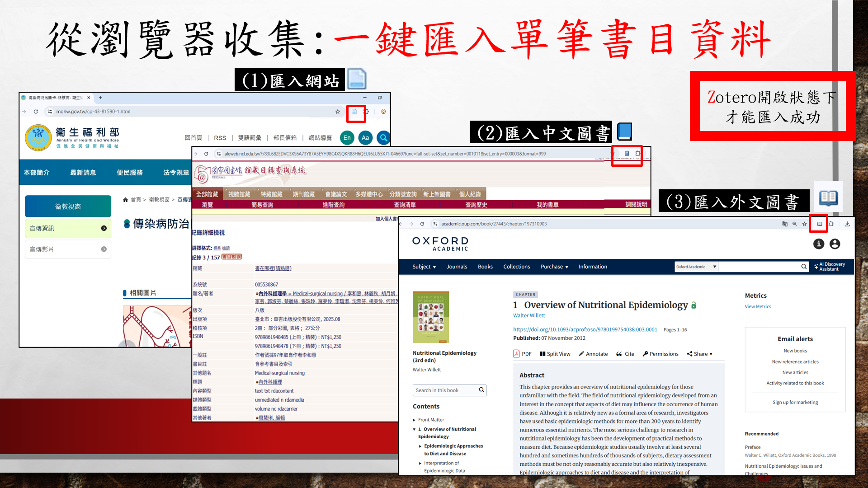Switch to 期刊館藏 tab in NCL catalog
This screenshot has height=488, width=868.
(x=303, y=194)
